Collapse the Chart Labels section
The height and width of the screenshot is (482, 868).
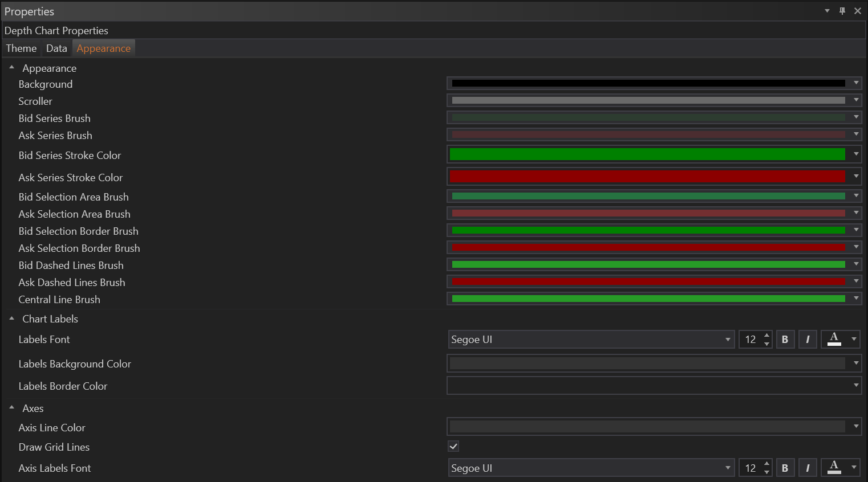coord(11,318)
